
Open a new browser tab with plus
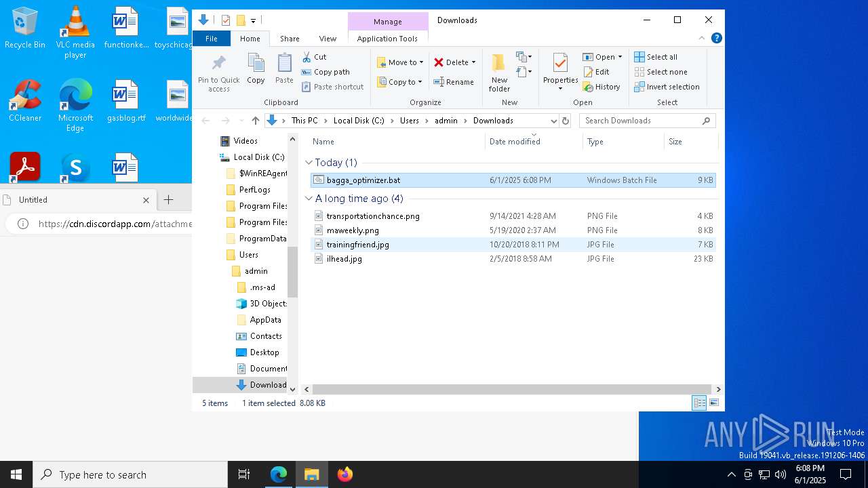coord(168,200)
